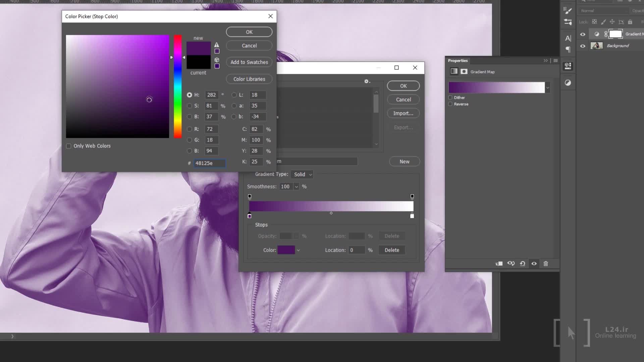Click the gradient editor presets gear icon

[367, 81]
